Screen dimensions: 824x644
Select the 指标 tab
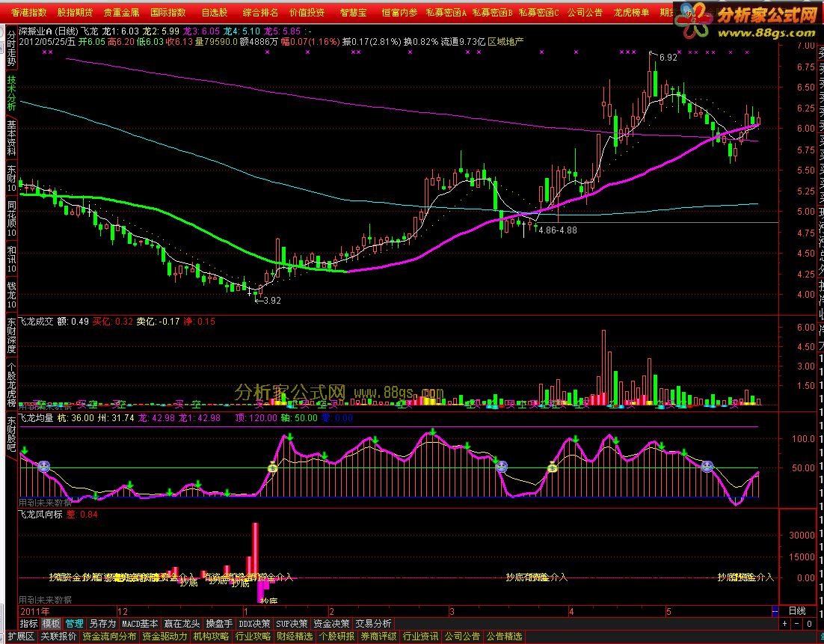tap(29, 624)
